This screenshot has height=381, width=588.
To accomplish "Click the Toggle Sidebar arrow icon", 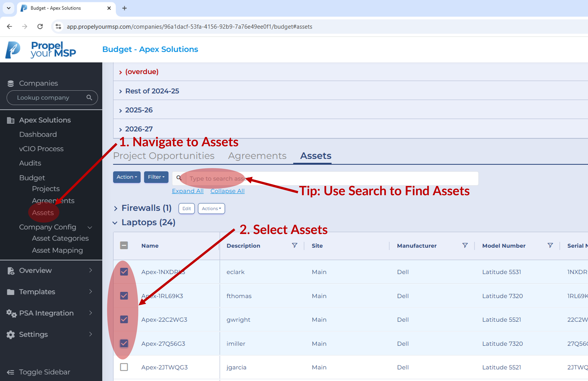I will (10, 372).
